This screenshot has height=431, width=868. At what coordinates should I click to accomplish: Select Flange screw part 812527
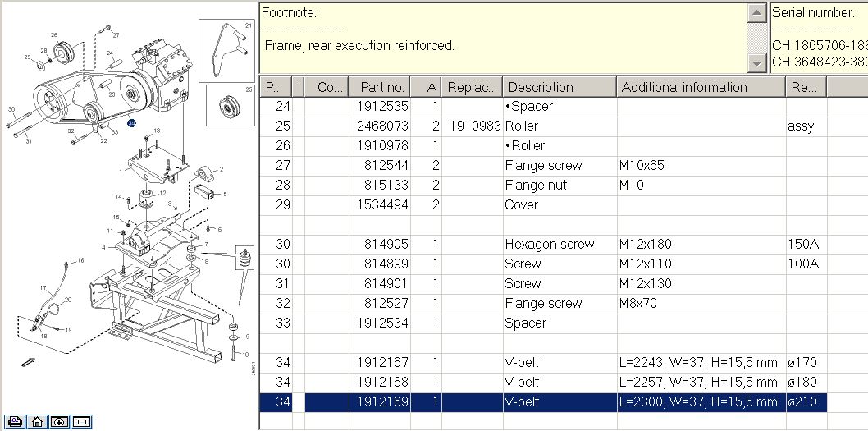click(543, 304)
